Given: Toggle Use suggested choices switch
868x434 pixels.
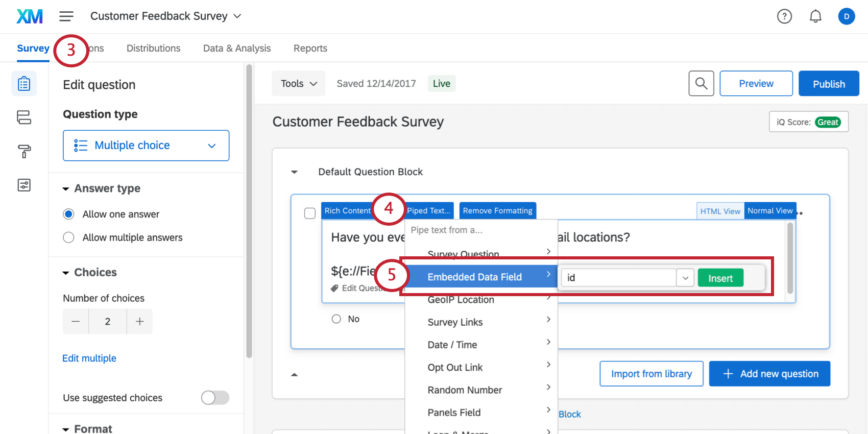Looking at the screenshot, I should tap(215, 398).
